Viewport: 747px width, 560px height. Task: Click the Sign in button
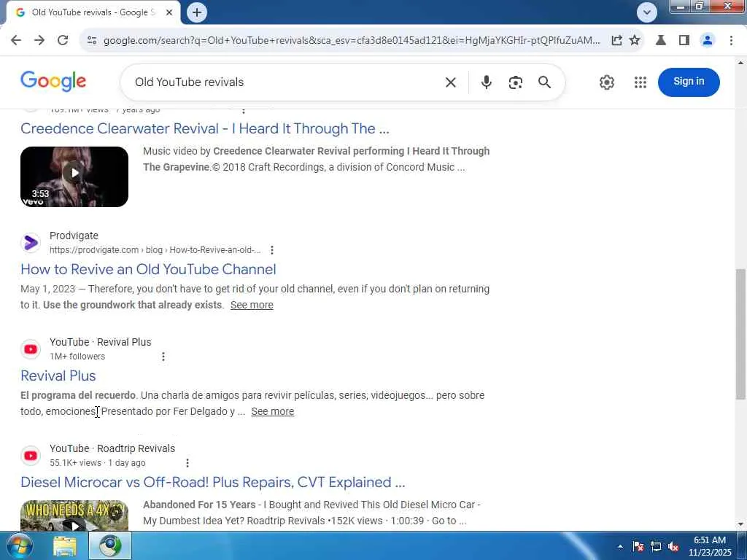pos(689,82)
